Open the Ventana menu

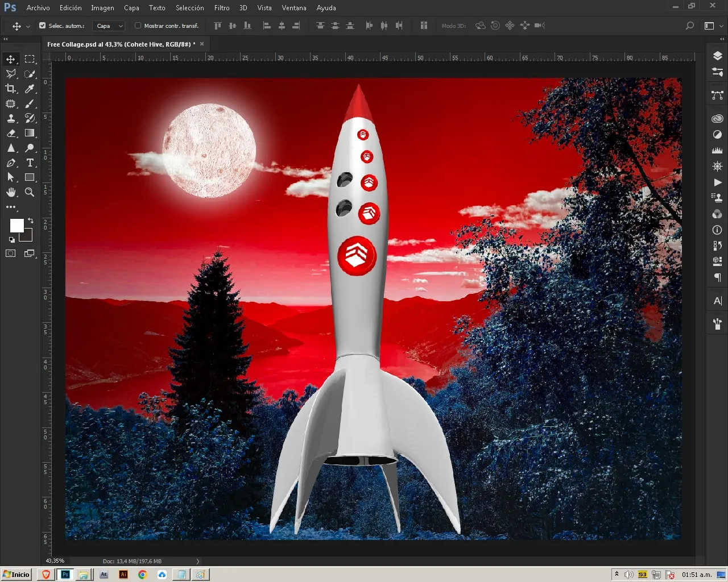[294, 8]
